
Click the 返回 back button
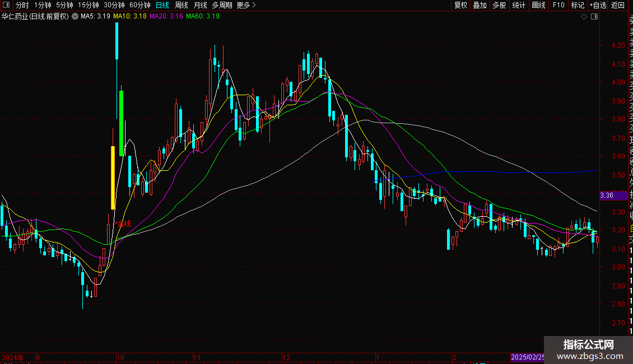click(x=618, y=5)
